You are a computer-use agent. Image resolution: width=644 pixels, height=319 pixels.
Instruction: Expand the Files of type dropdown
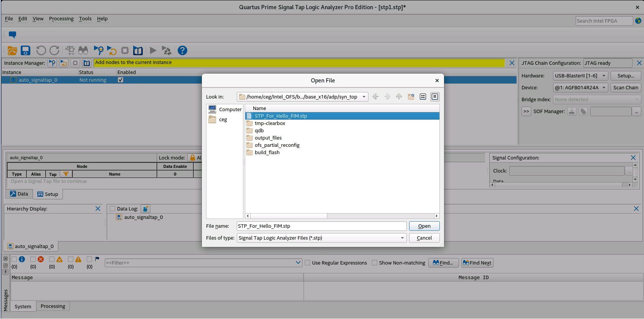coord(402,238)
